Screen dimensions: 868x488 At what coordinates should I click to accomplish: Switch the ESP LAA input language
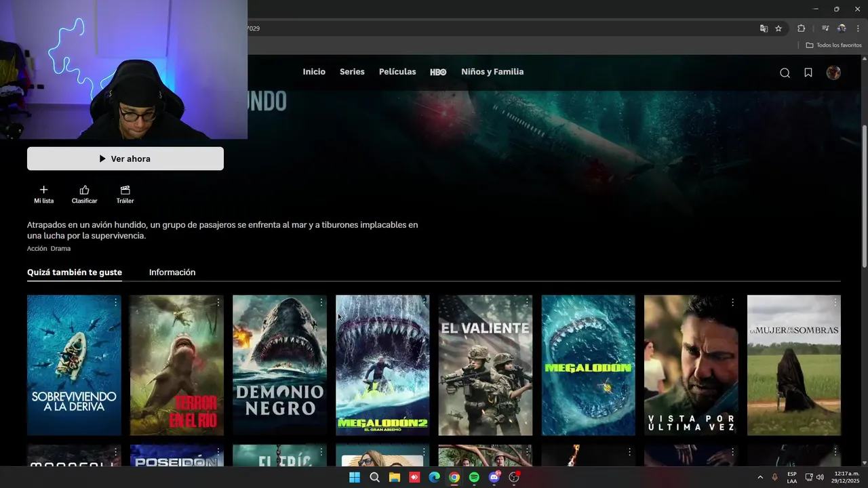[x=792, y=477]
